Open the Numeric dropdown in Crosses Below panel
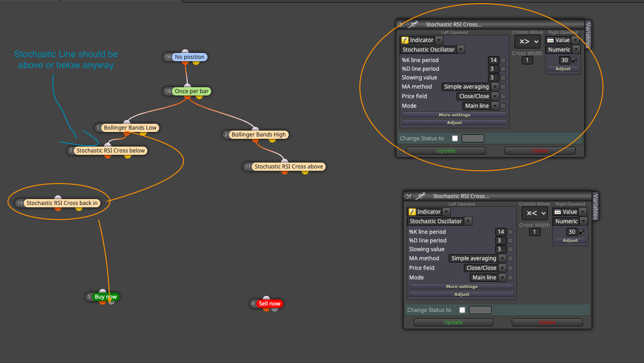 (583, 221)
